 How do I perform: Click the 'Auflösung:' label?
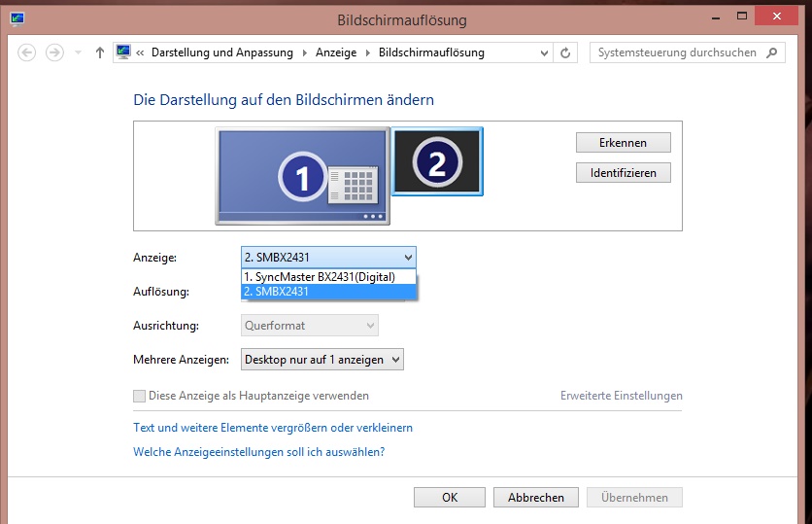tap(161, 292)
